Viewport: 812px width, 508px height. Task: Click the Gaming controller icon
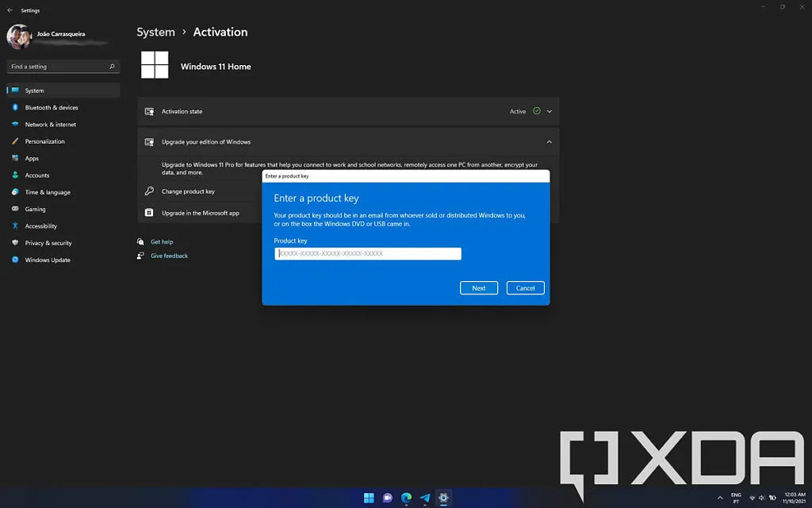coord(15,209)
